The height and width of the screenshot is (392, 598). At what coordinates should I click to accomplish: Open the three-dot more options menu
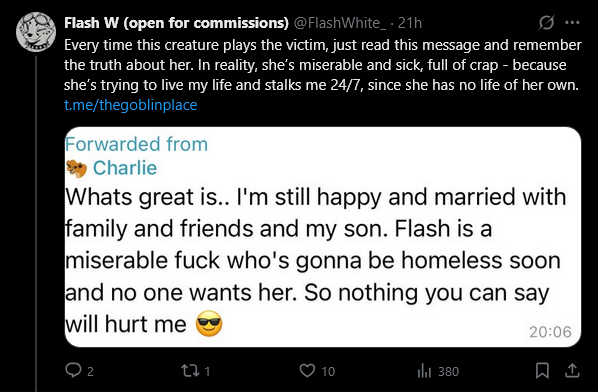point(572,23)
